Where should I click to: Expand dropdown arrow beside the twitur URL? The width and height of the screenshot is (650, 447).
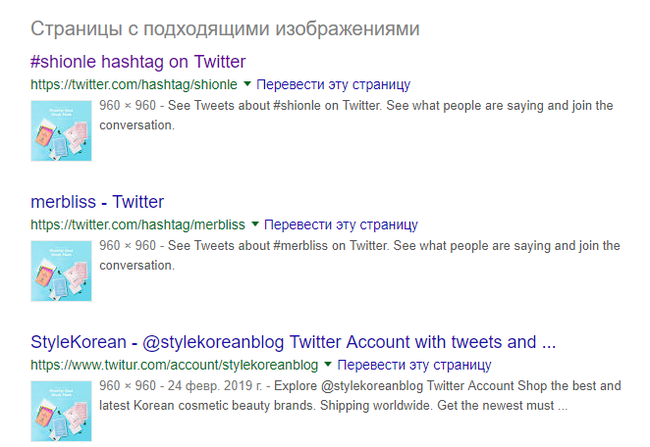328,364
